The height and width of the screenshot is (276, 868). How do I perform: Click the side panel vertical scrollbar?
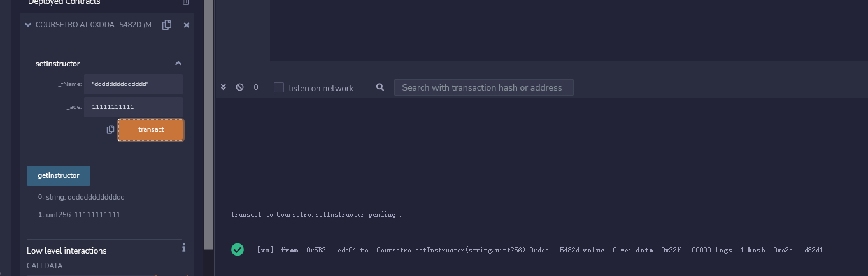click(x=208, y=127)
